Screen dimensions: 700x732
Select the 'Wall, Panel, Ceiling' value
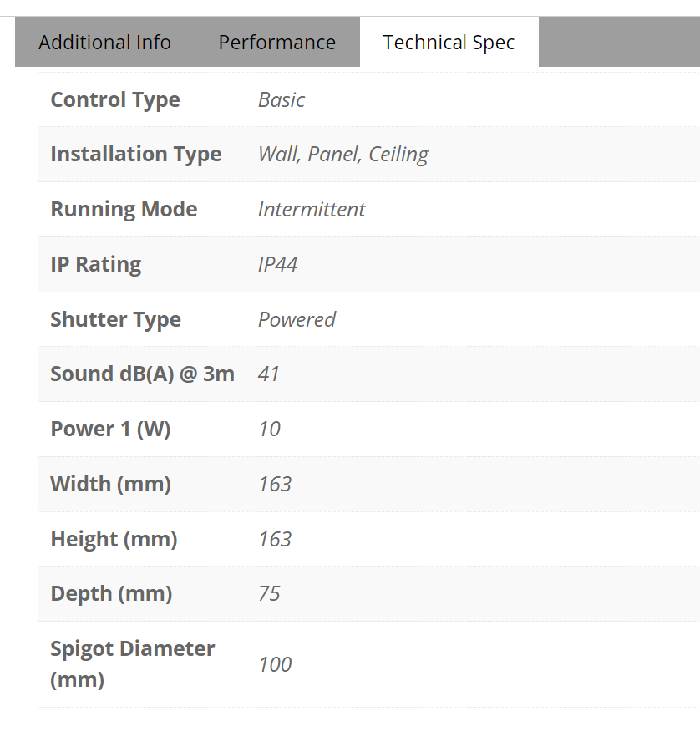342,155
